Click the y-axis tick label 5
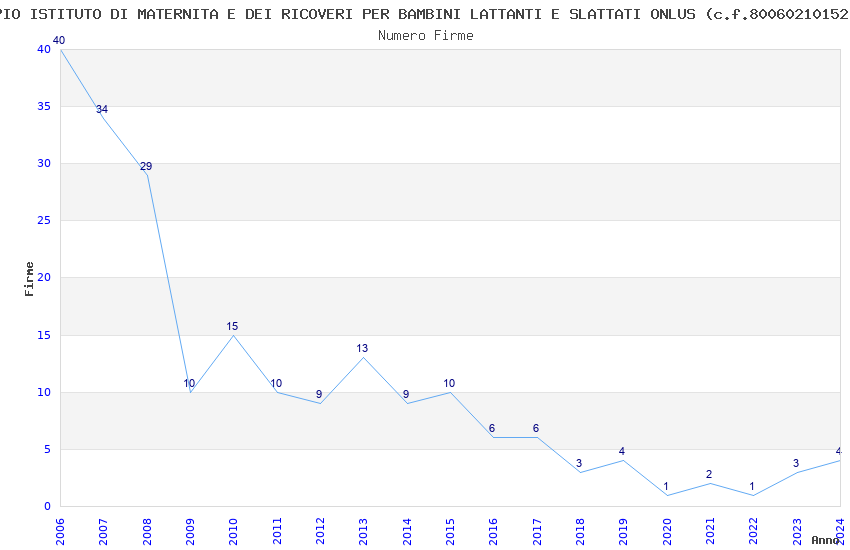 [48, 449]
